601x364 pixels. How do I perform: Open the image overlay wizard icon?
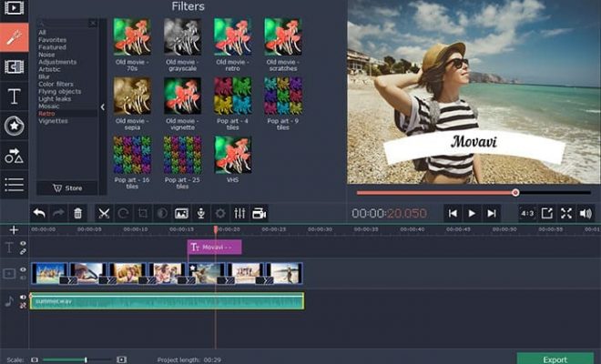tap(181, 213)
